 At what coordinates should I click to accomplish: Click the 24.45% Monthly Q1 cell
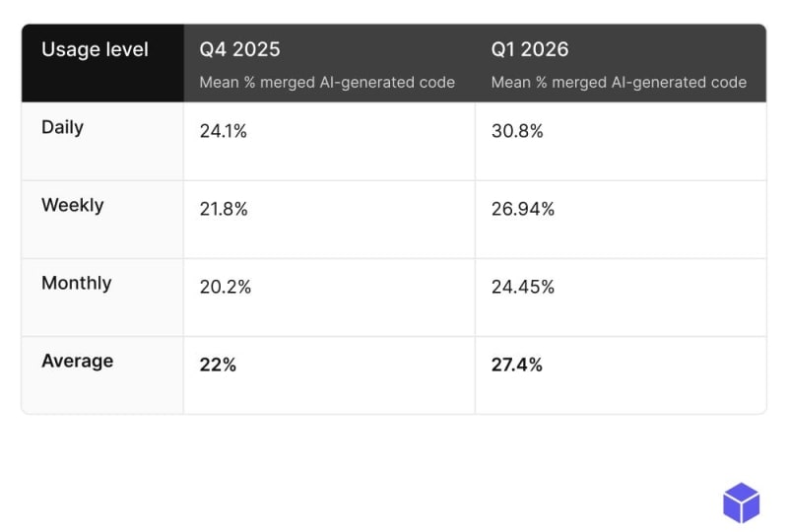523,287
